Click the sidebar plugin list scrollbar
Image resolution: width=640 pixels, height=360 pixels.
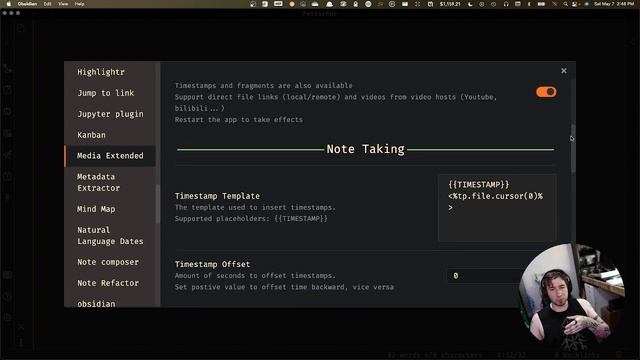click(x=158, y=203)
